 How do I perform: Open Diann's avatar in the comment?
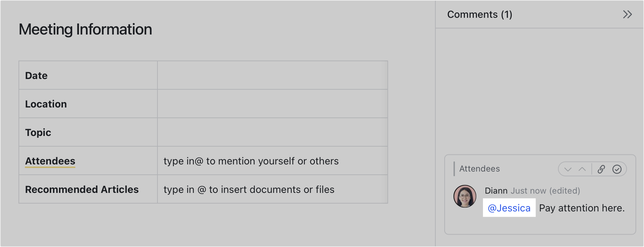pos(465,197)
